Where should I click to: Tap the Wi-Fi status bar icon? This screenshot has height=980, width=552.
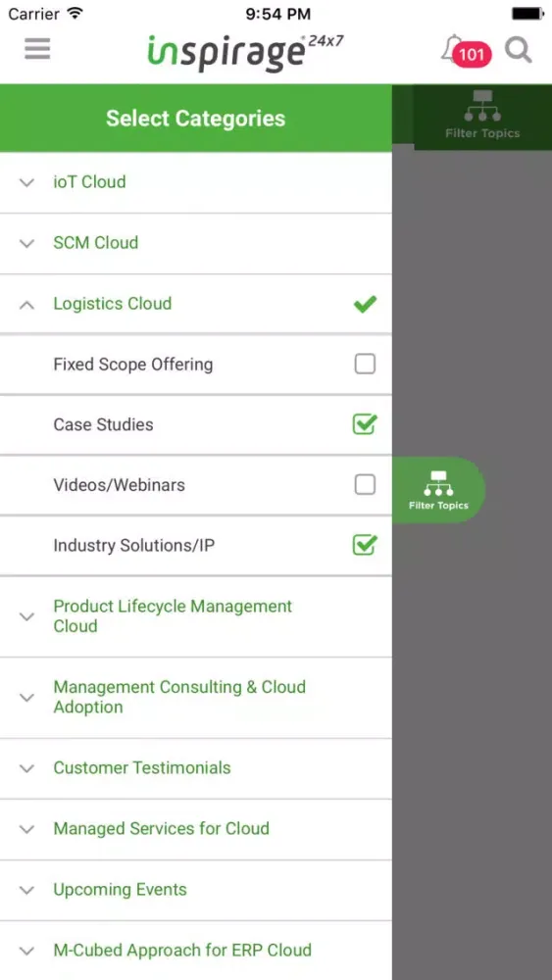point(75,13)
